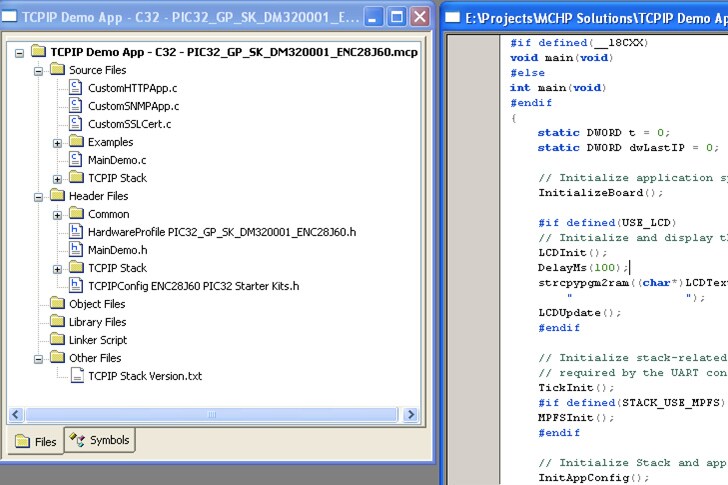
Task: Select CustomSNMPApp.c in the tree
Action: [134, 106]
